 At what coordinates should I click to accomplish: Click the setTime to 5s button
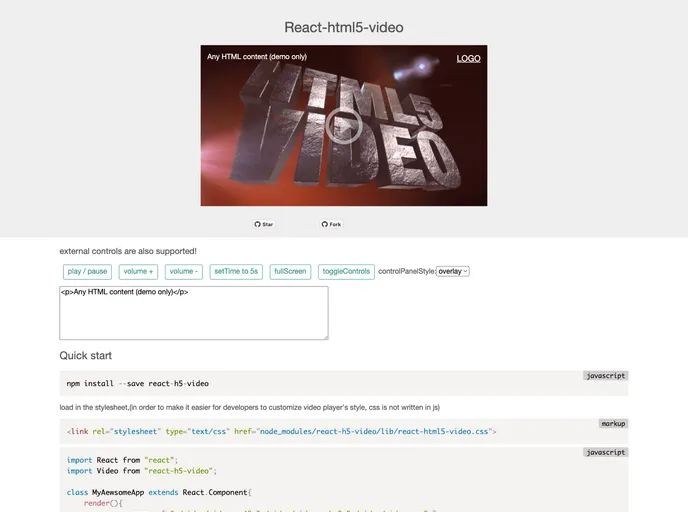[x=236, y=272]
